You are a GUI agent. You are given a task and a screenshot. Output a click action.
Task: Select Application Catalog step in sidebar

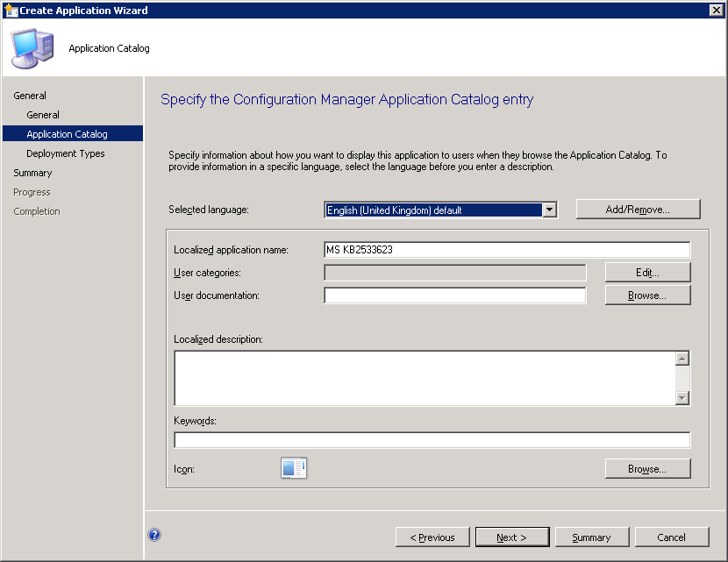pos(67,134)
